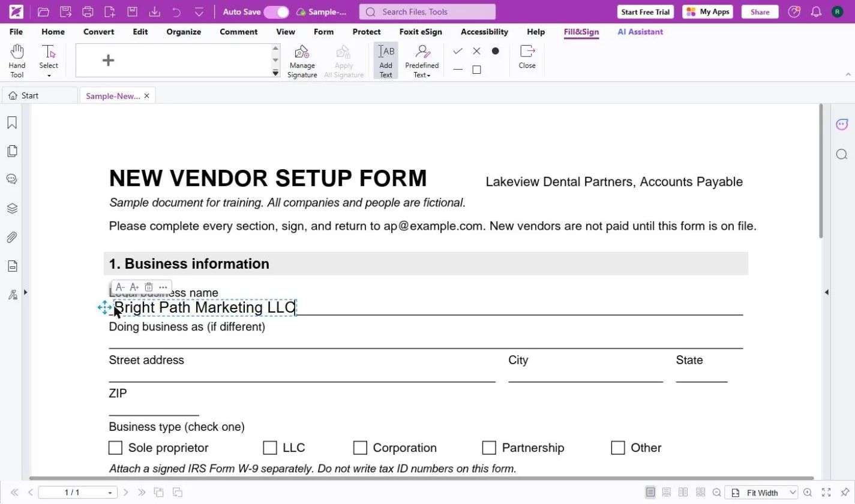
Task: Expand the signature gallery list
Action: (x=275, y=73)
